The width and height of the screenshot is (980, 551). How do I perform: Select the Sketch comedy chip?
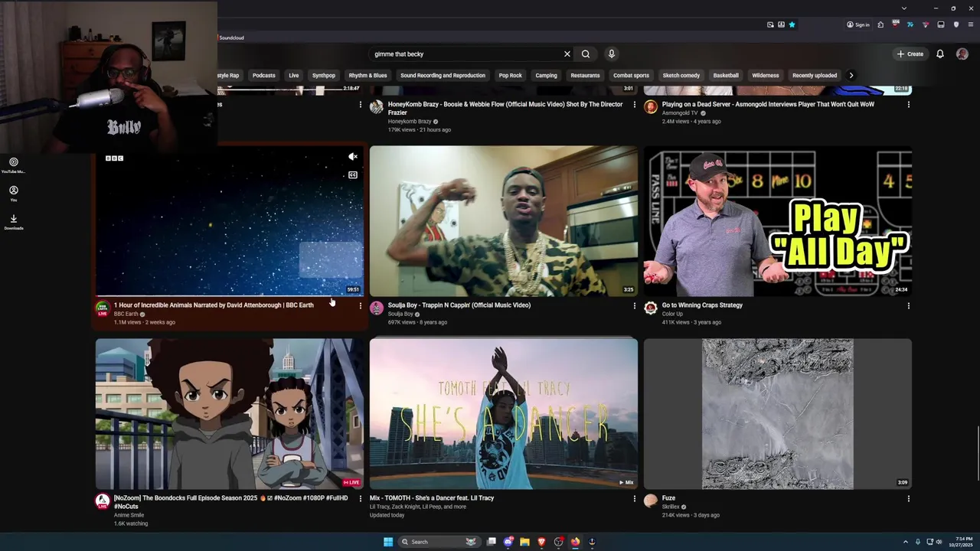(x=681, y=75)
